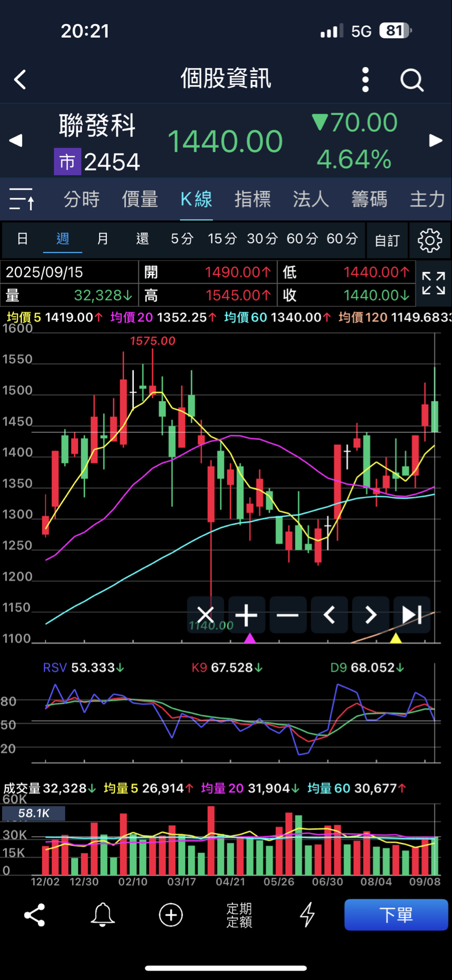The width and height of the screenshot is (452, 980).
Task: Select 15分 interval
Action: (x=222, y=238)
